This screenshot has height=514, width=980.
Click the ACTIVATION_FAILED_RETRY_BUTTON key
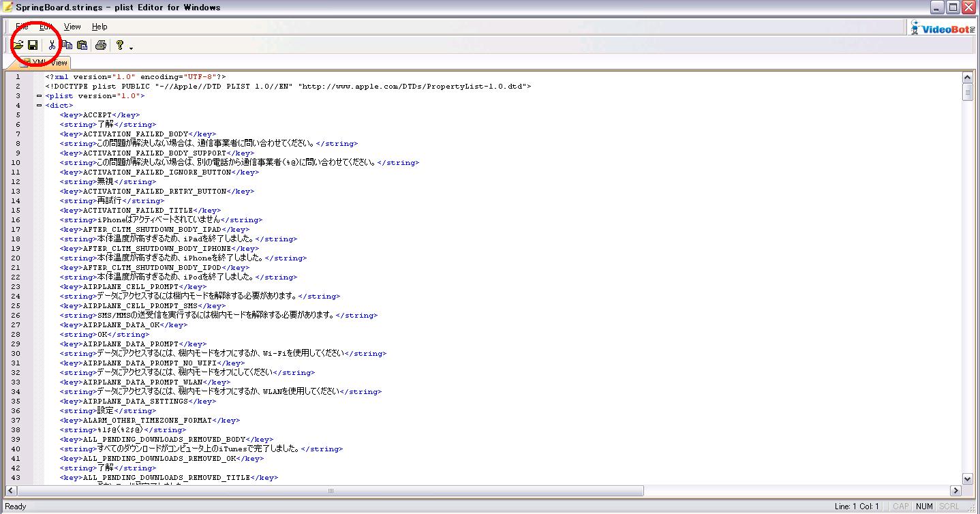pos(157,192)
